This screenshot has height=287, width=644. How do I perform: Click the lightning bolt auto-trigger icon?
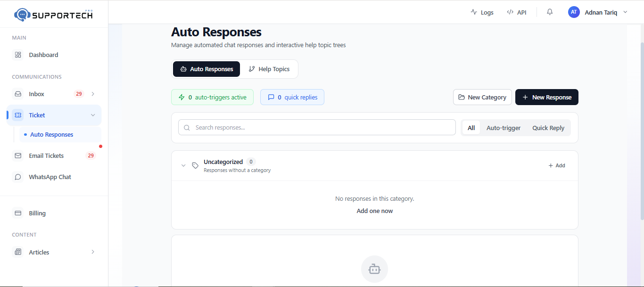click(182, 97)
